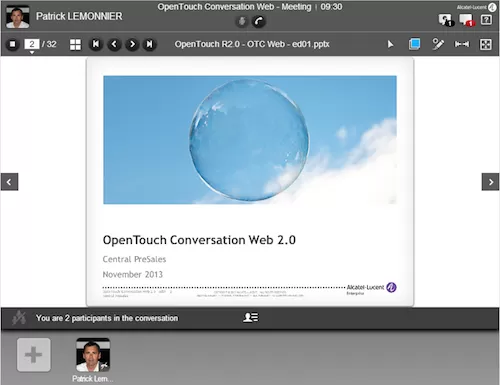500x385 pixels.
Task: Click right side next-slide arrow
Action: [490, 182]
